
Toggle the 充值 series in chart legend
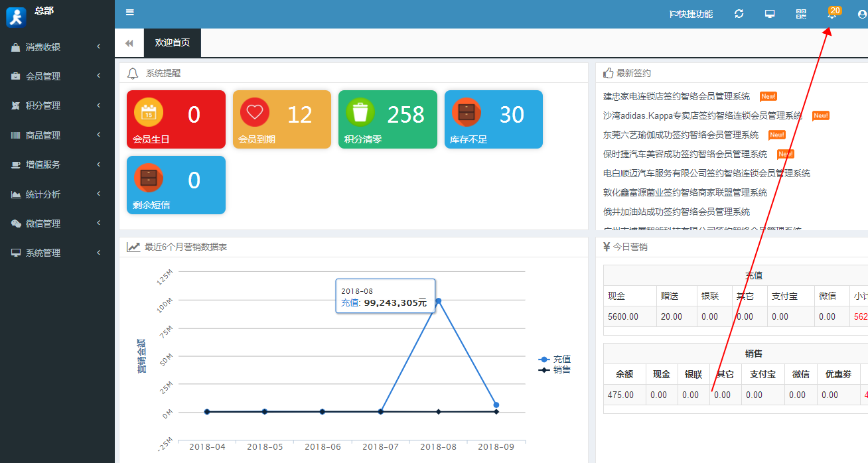coord(555,358)
